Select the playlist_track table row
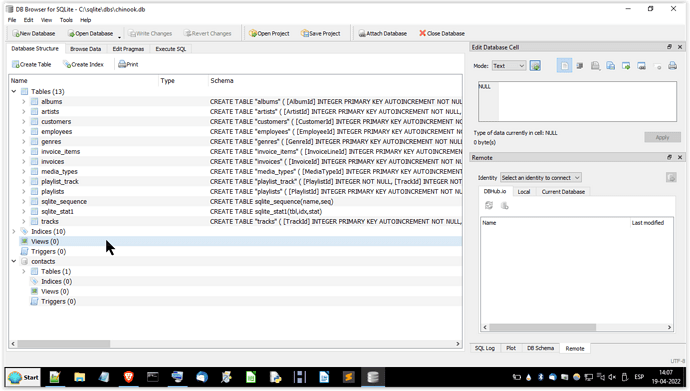Viewport: 690px width, 391px height. point(235,182)
